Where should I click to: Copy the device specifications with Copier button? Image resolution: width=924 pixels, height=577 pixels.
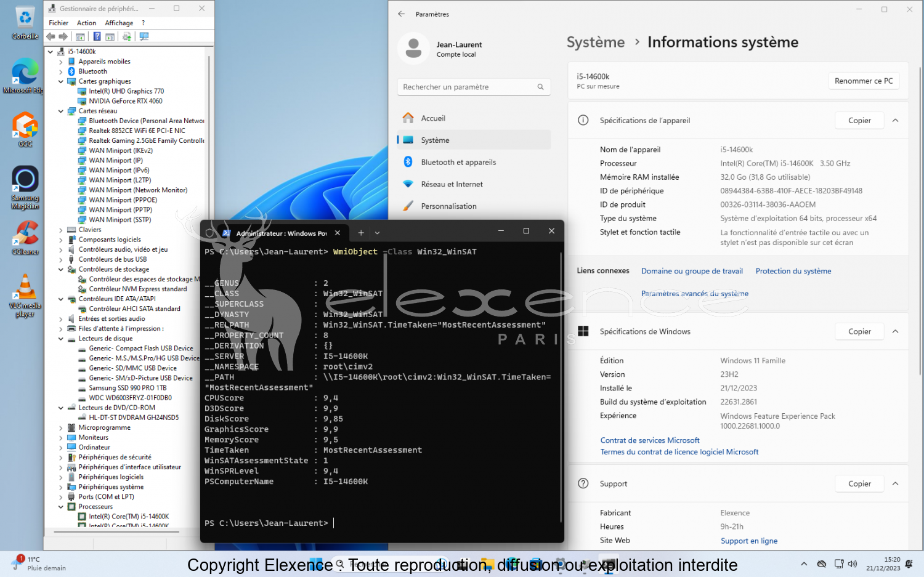859,121
